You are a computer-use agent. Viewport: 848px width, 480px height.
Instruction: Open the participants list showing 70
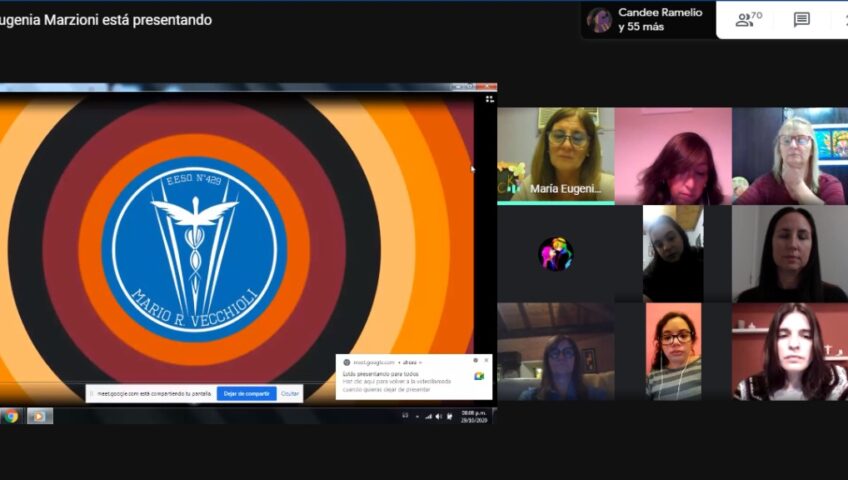click(x=748, y=19)
